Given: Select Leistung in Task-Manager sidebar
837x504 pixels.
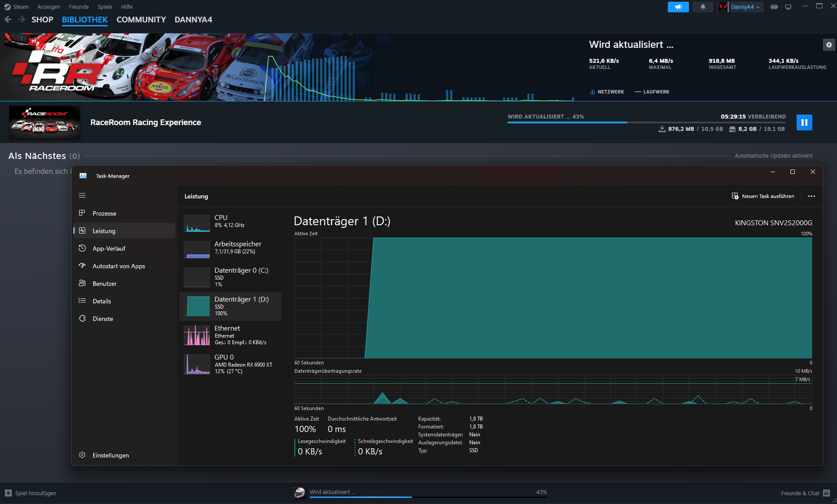Looking at the screenshot, I should 124,231.
